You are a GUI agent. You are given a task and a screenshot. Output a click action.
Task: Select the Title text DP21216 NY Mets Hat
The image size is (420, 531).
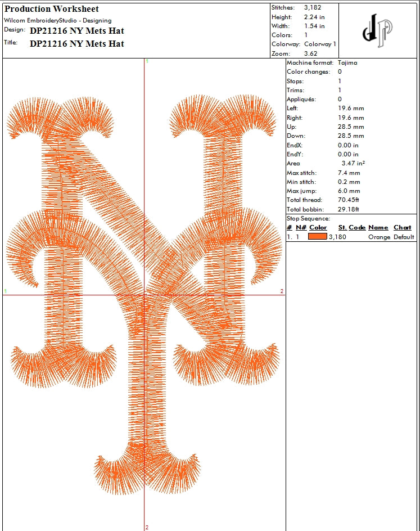[77, 44]
